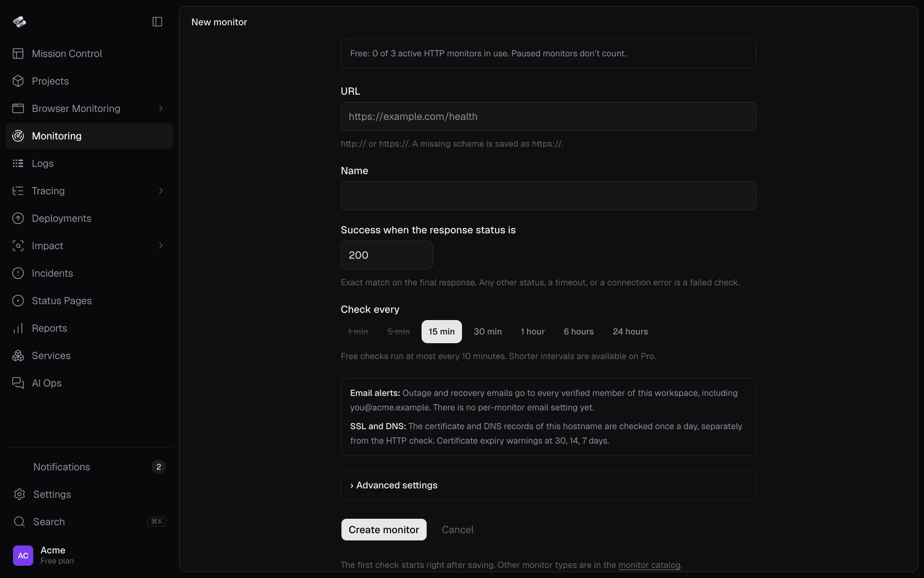Click the AI Ops chat icon
This screenshot has width=924, height=578.
(18, 383)
